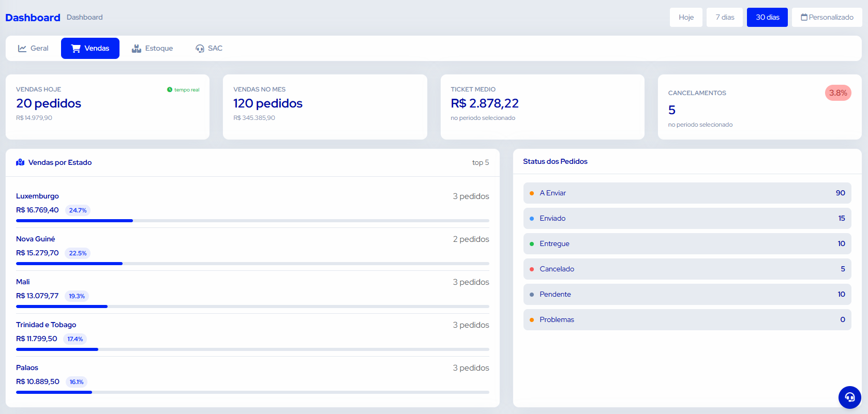Click the Geral chart line icon

[x=22, y=48]
